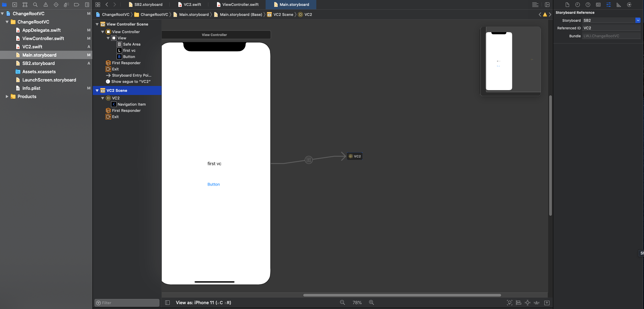This screenshot has height=309, width=644.
Task: Go forward in editor history
Action: (115, 4)
